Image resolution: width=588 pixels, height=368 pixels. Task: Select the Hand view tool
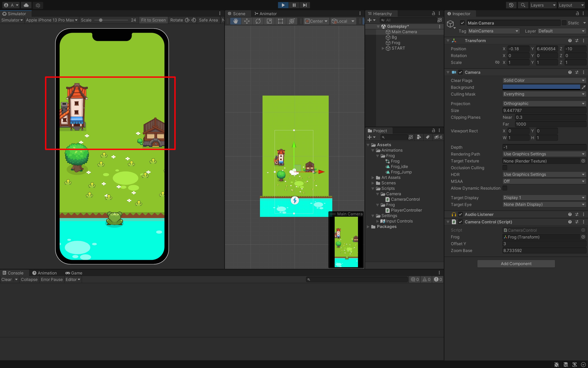click(235, 21)
